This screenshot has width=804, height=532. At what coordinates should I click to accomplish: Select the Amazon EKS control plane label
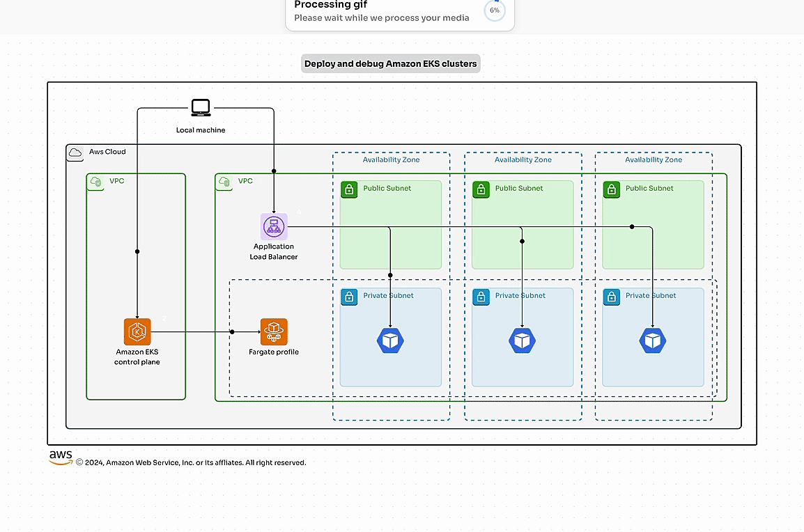pos(137,357)
